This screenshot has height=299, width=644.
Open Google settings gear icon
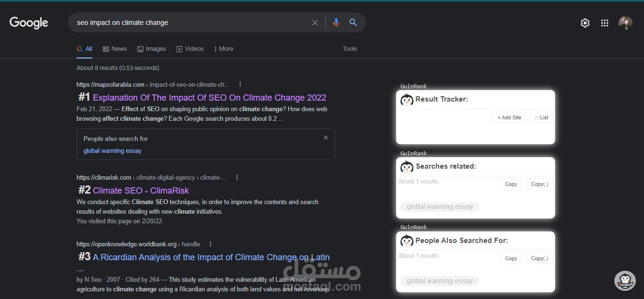(x=585, y=23)
